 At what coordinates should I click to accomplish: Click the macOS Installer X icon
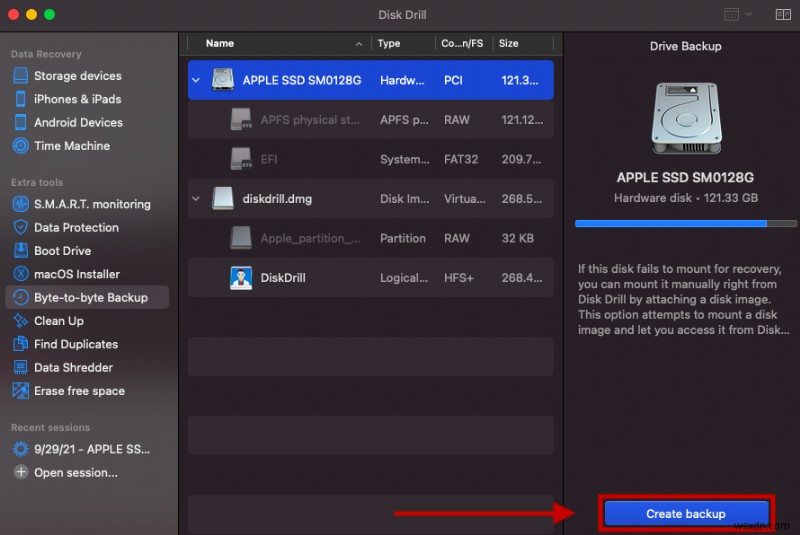[20, 274]
